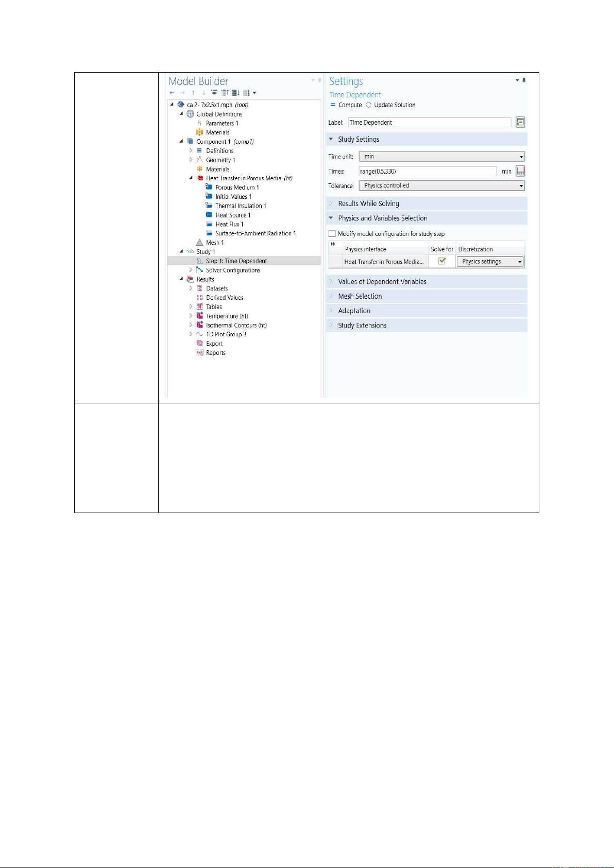
Task: Click the Heat Transfer in Porous Media icon
Action: [200, 178]
